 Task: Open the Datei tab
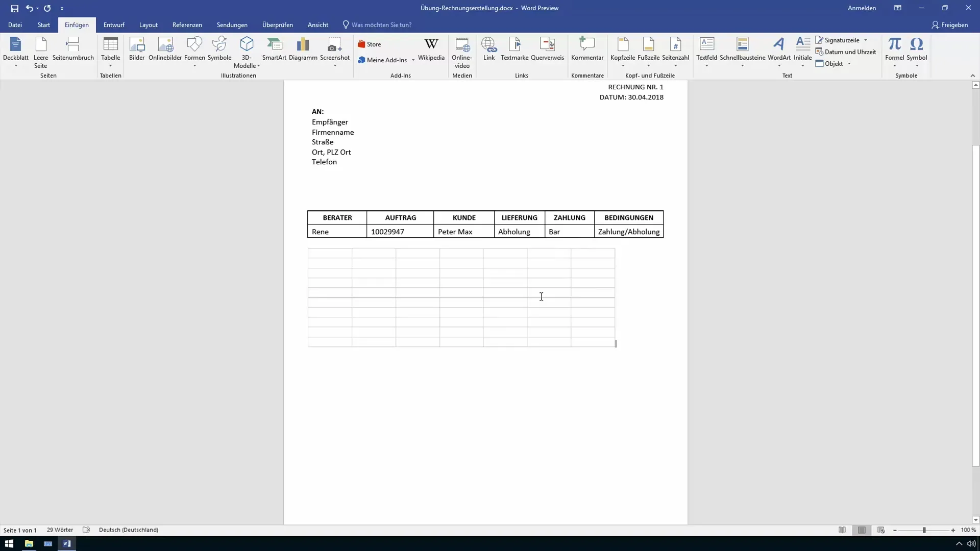15,25
